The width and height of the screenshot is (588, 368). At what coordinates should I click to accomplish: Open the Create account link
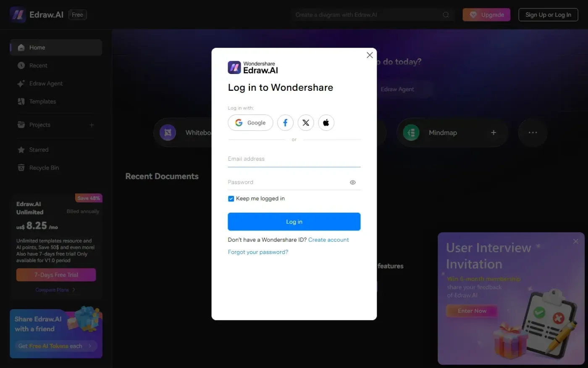[328, 240]
